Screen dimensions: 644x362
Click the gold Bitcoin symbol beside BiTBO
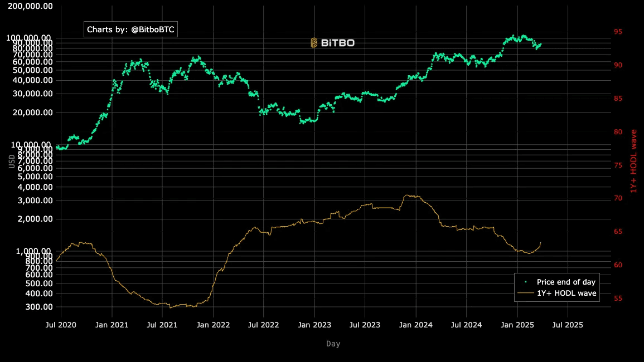click(314, 42)
